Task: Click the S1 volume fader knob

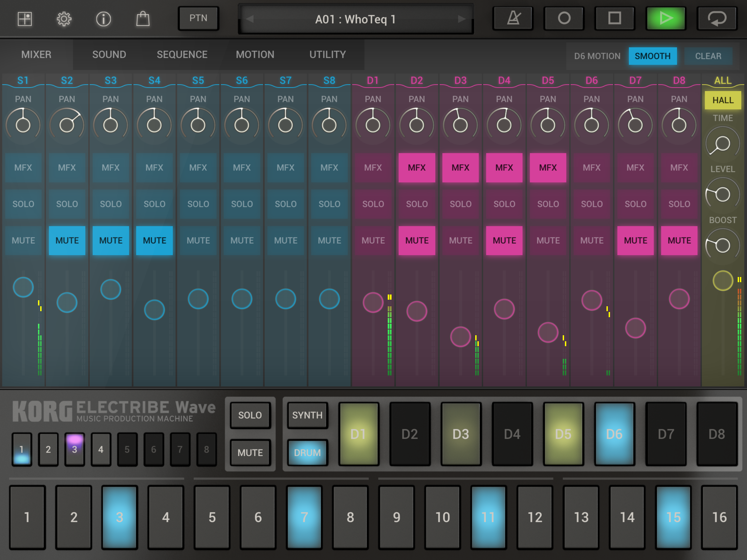Action: (x=23, y=287)
